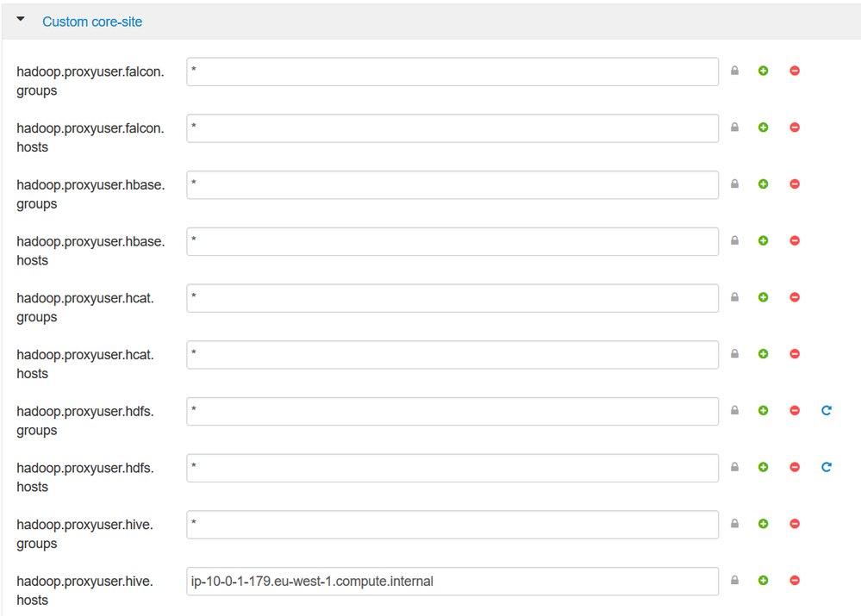Edit the hadoop.proxyuser.hcat.hosts input field
Image resolution: width=861 pixels, height=616 pixels.
[452, 354]
